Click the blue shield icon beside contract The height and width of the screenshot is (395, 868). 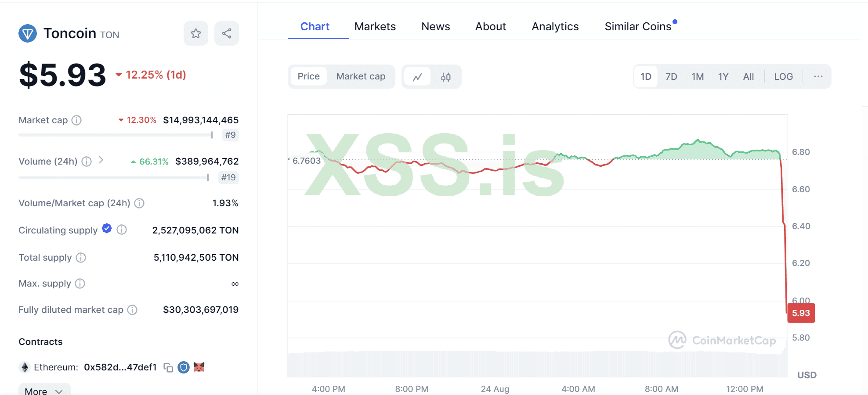[x=184, y=367]
